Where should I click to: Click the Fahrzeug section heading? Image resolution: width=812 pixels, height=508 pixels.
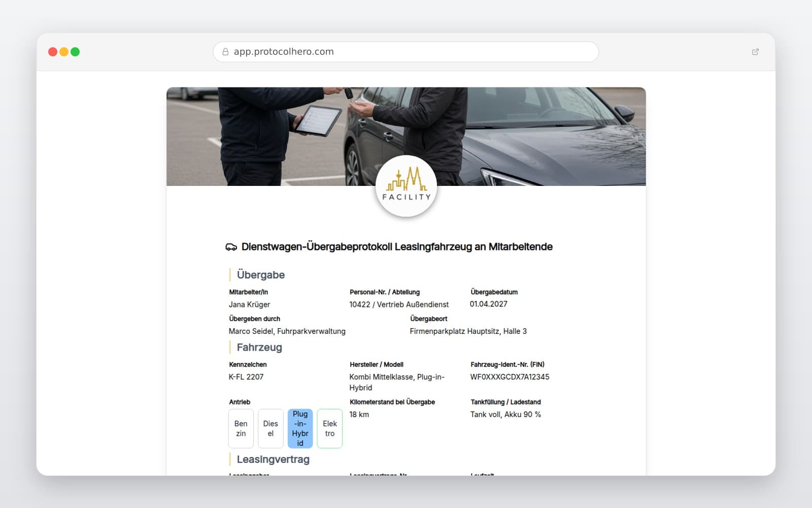[259, 347]
